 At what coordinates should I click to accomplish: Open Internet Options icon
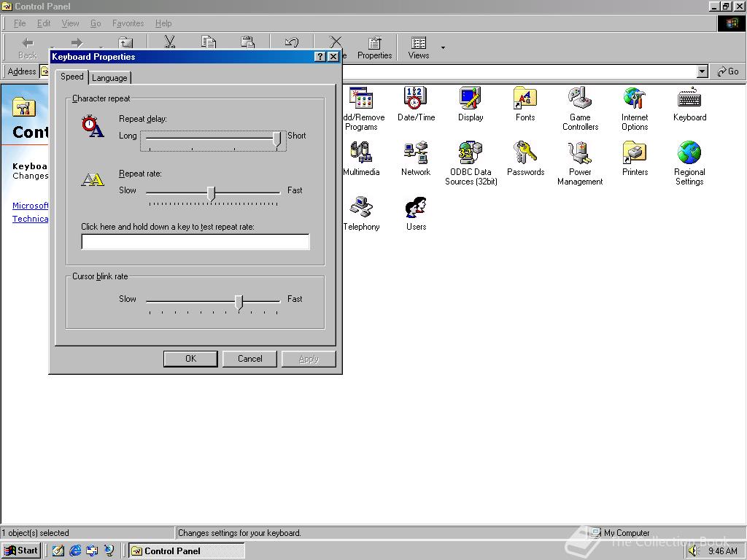(635, 109)
